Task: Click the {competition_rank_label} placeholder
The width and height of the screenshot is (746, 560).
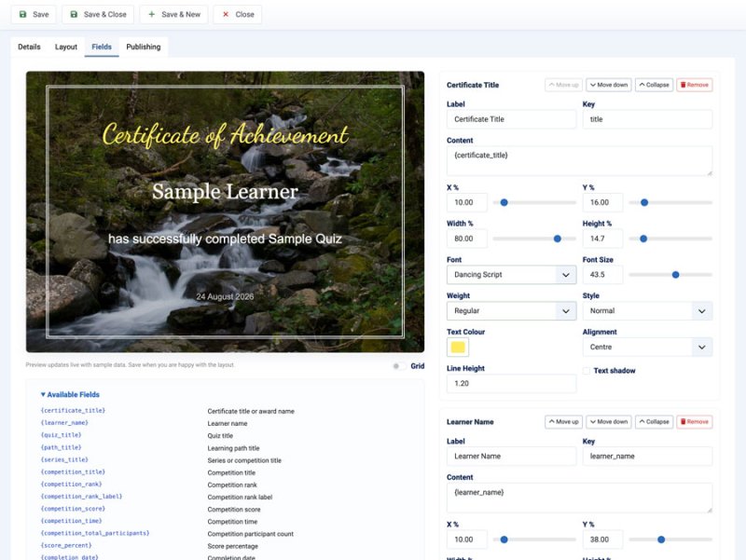Action: click(x=81, y=497)
